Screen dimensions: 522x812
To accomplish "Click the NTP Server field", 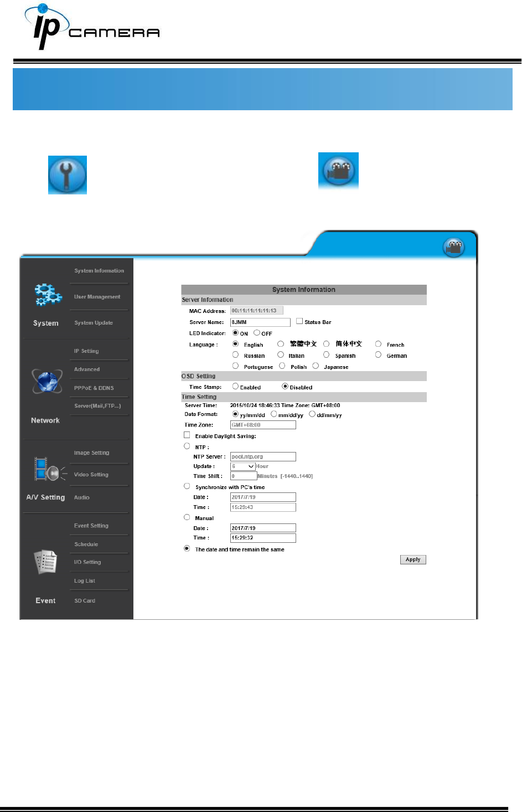I will click(263, 457).
